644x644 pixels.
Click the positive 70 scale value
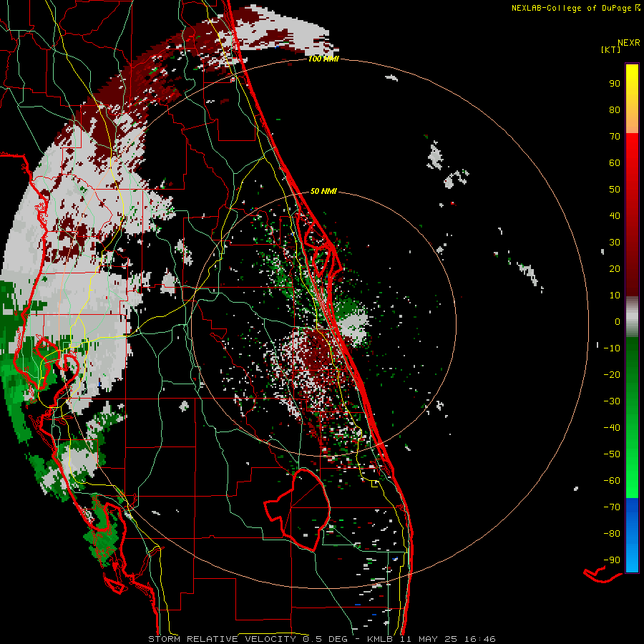(615, 137)
